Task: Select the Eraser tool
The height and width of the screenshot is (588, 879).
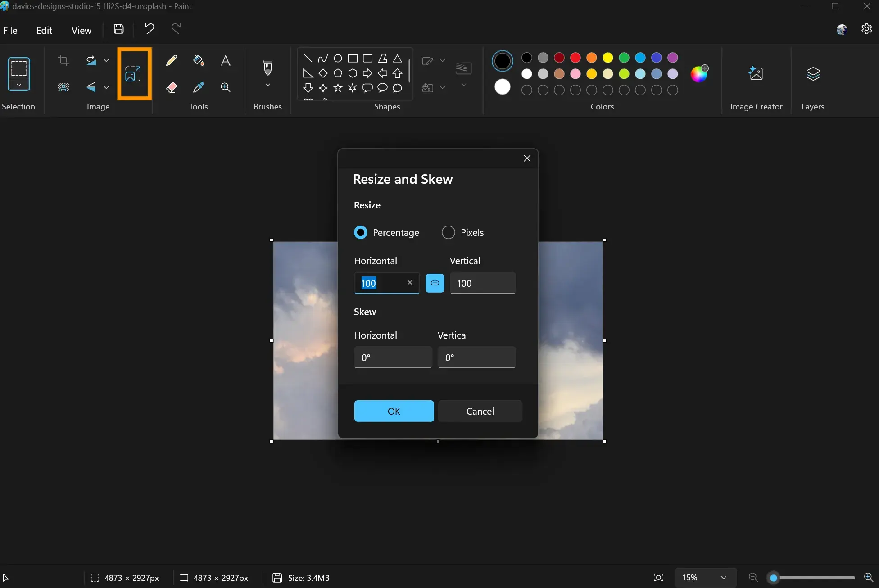Action: (171, 87)
